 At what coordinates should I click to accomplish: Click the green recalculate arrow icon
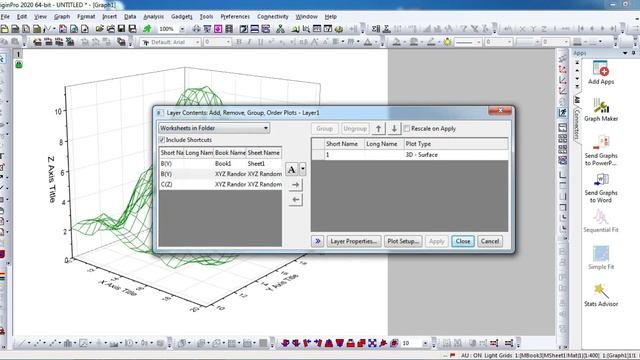(x=147, y=29)
